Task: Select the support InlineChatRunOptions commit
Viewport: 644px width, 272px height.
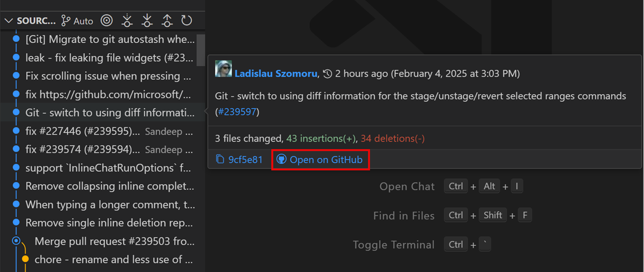Action: pyautogui.click(x=108, y=168)
